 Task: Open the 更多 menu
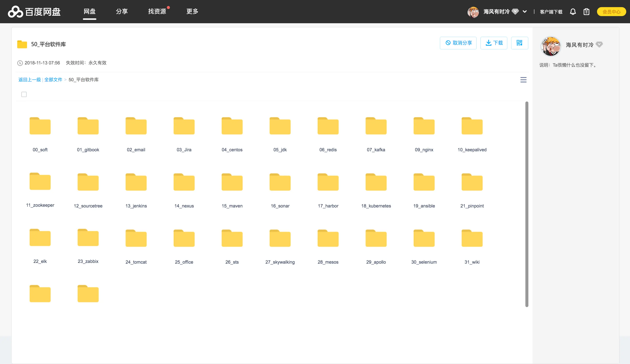(192, 11)
